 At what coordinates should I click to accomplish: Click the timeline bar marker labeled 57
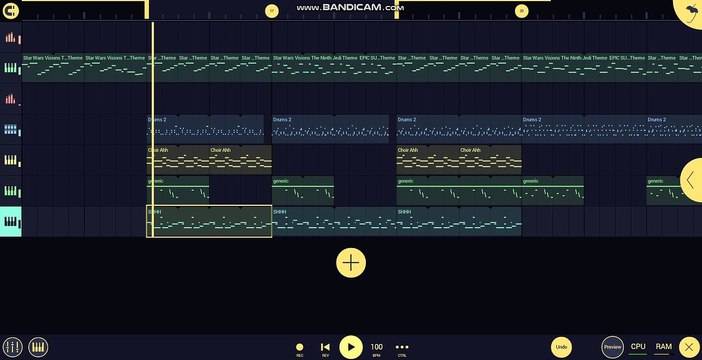[x=272, y=11]
